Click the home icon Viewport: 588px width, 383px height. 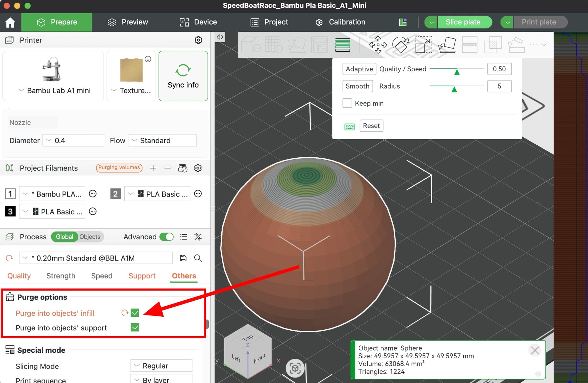coord(10,22)
